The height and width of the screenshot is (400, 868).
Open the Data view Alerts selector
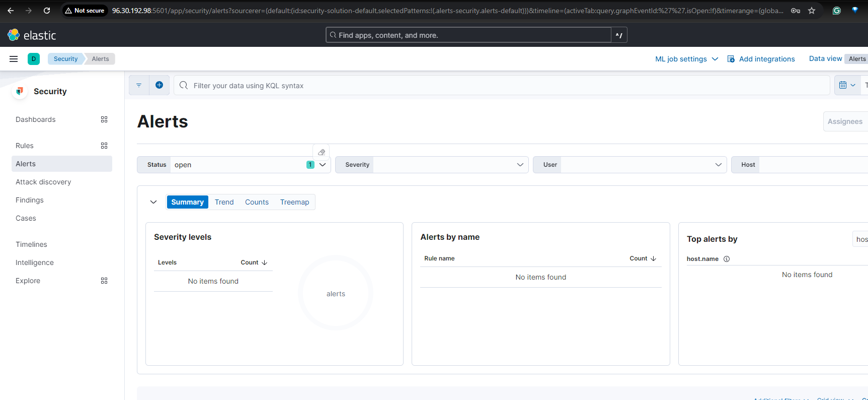tap(857, 59)
